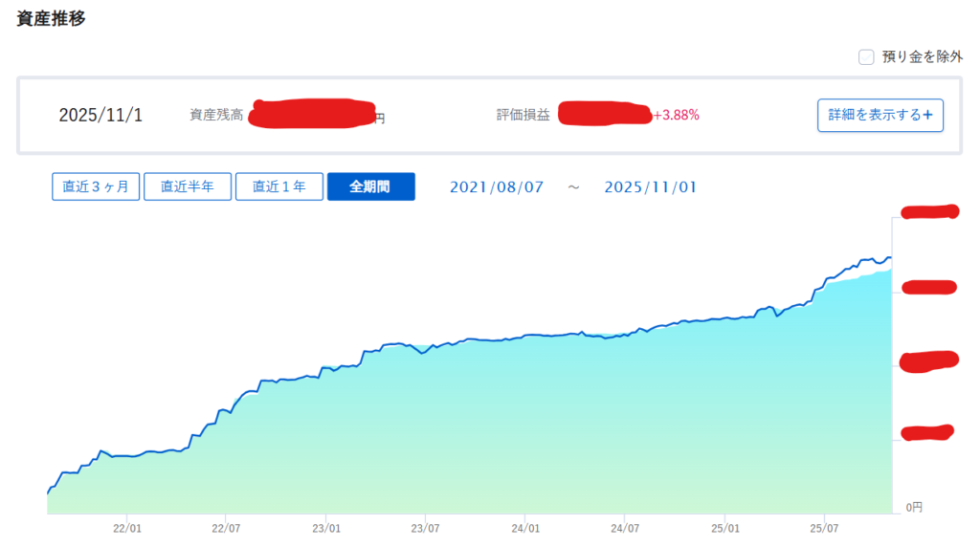This screenshot has width=980, height=546.
Task: Click the 23/01 x-axis label
Action: [326, 528]
